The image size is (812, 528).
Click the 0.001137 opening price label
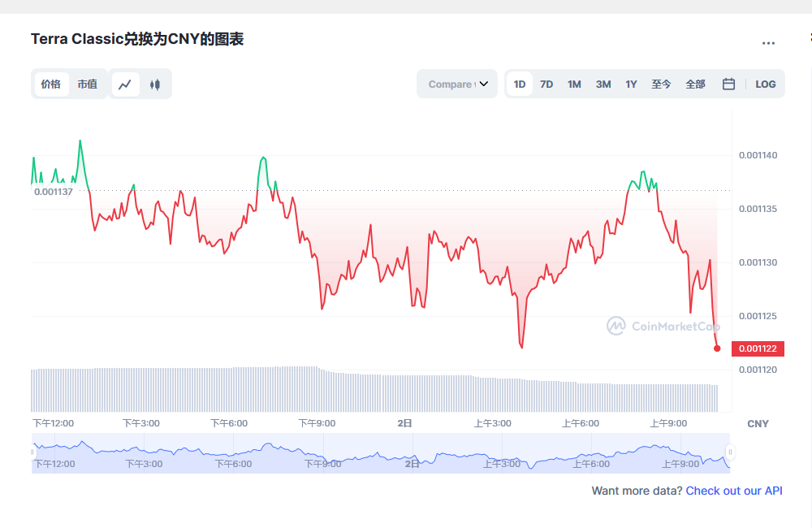pos(54,192)
